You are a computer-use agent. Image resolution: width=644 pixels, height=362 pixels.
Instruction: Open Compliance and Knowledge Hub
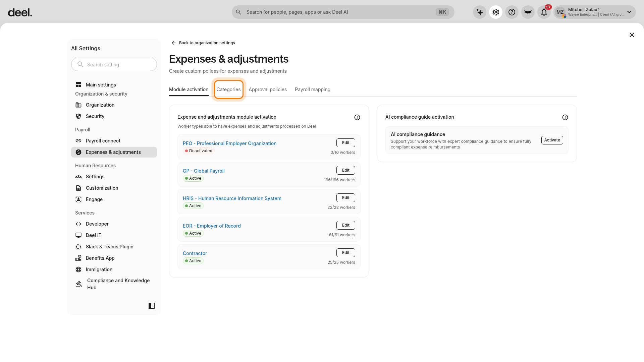pyautogui.click(x=114, y=284)
